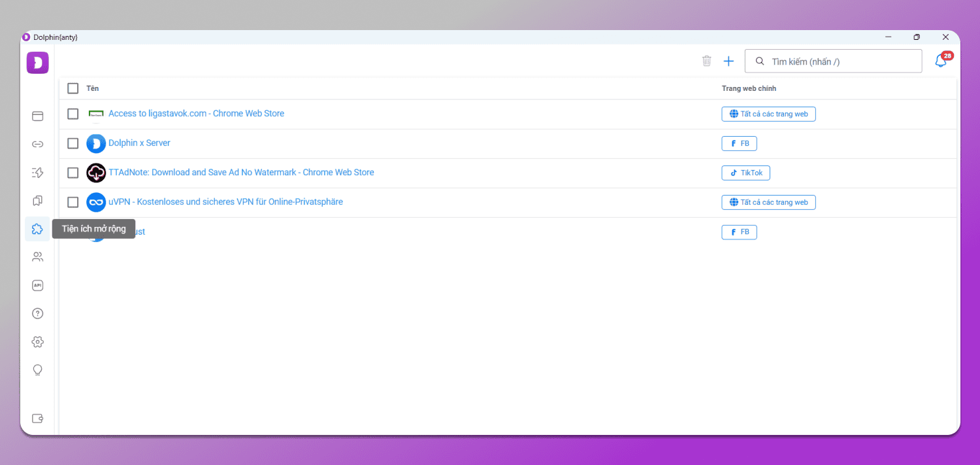Open the wallet billing icon in the sidebar

point(38,419)
